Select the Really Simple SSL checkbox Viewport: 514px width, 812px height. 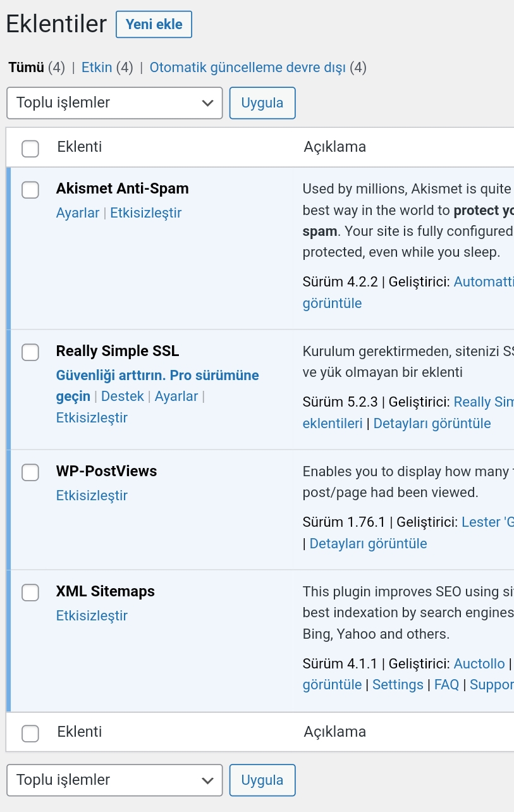point(30,352)
